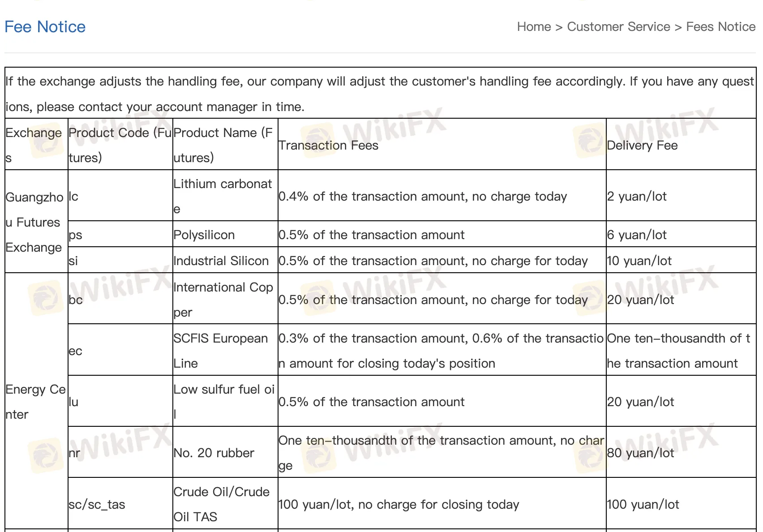Open the Customer Service breadcrumb link
The width and height of the screenshot is (763, 532).
pyautogui.click(x=618, y=27)
